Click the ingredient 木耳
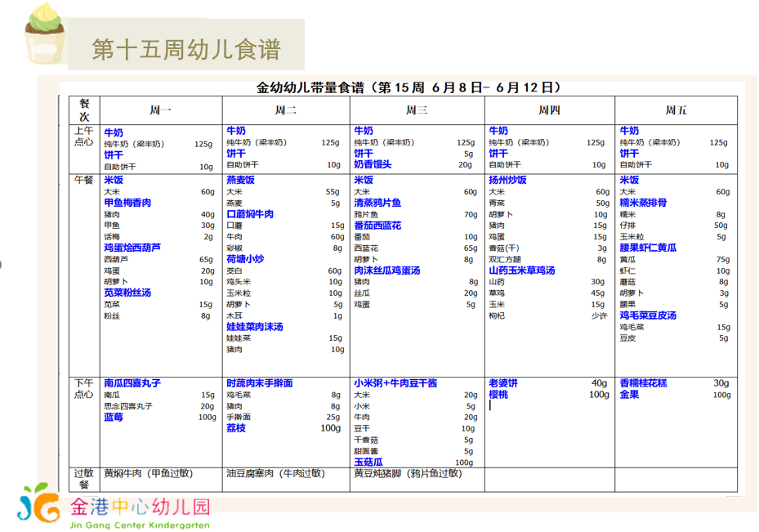Screen dimensions: 759x532 (234, 315)
